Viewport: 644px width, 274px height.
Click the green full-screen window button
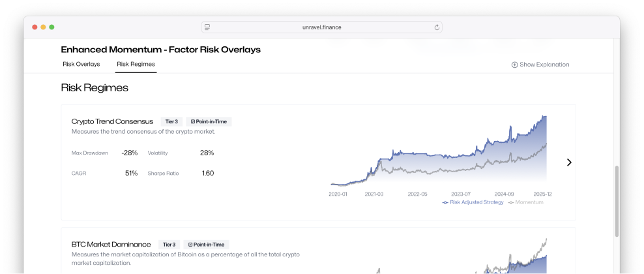51,27
